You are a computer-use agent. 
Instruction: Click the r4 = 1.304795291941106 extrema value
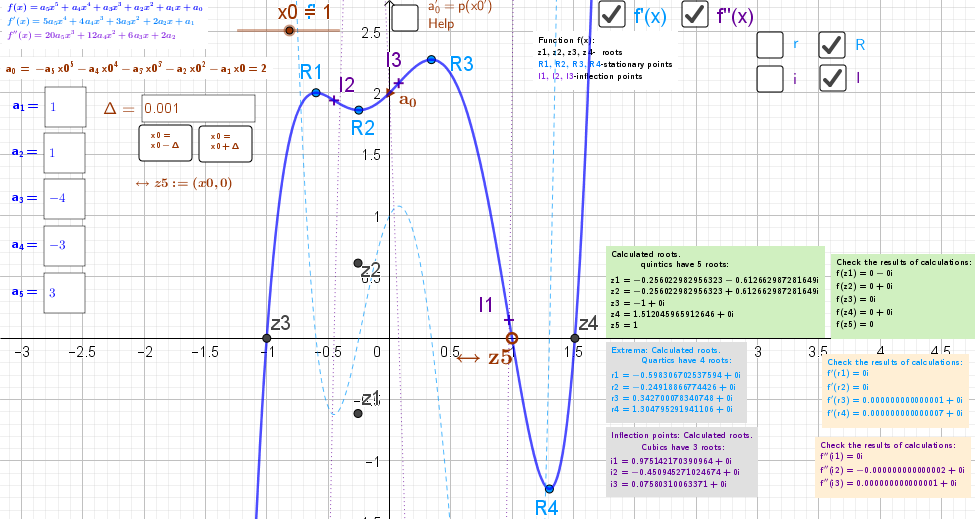tap(672, 409)
